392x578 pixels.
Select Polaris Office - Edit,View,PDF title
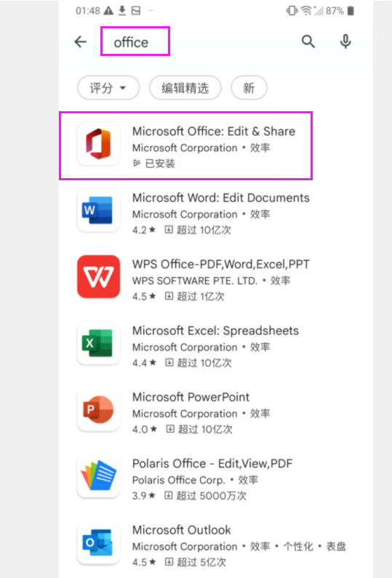point(212,463)
